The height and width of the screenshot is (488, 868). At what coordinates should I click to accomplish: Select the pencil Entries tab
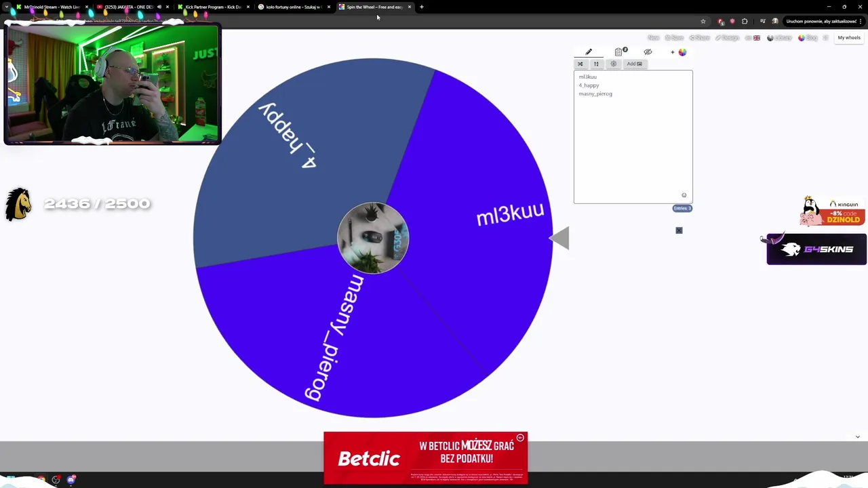(589, 52)
